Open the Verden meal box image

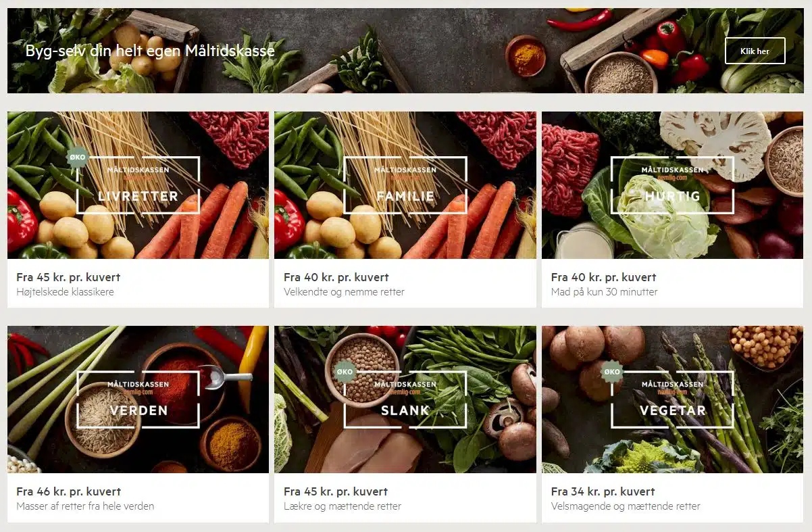(x=138, y=400)
